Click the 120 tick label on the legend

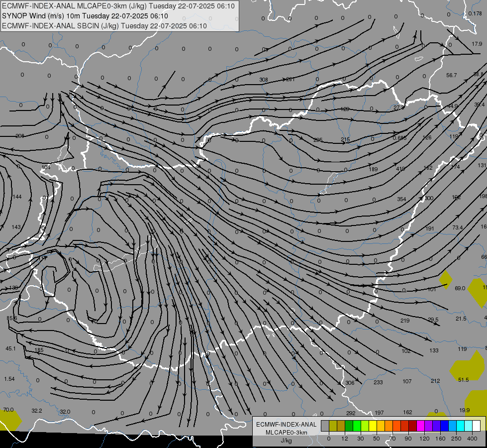click(424, 439)
